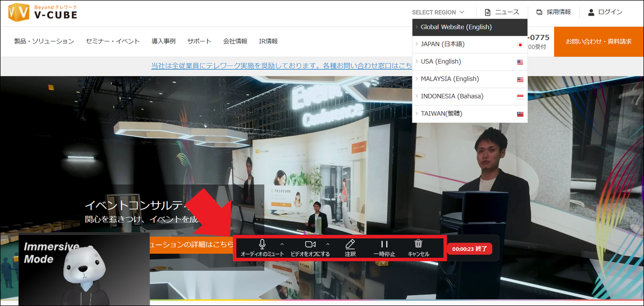
Task: Turn off video with camera icon
Action: [310, 248]
